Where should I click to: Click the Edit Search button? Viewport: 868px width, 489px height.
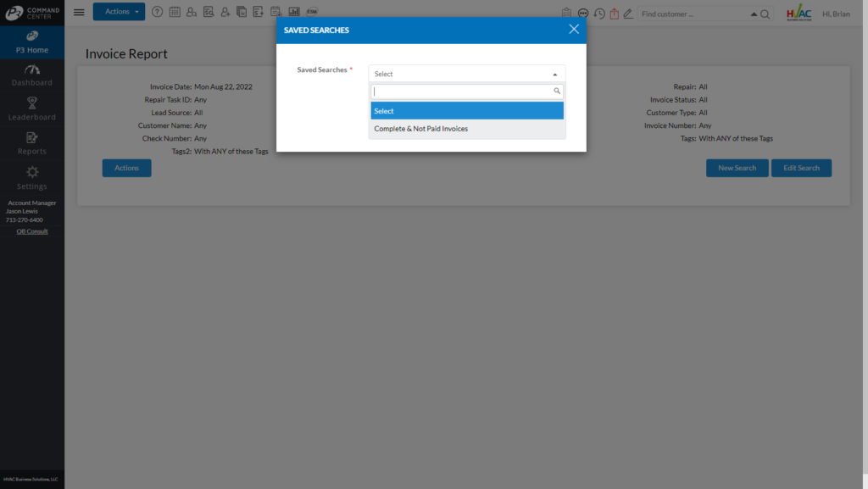pyautogui.click(x=801, y=168)
